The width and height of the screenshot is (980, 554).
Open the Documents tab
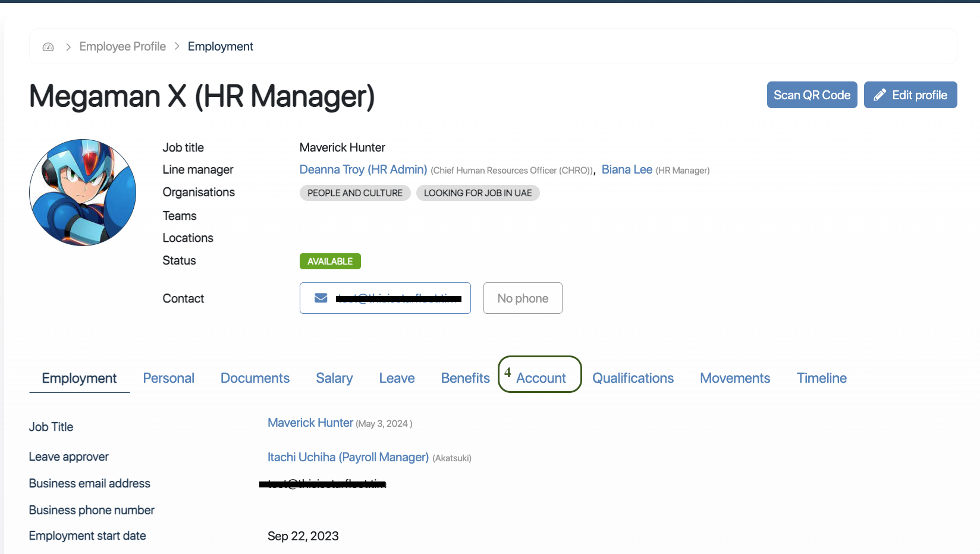pos(255,378)
